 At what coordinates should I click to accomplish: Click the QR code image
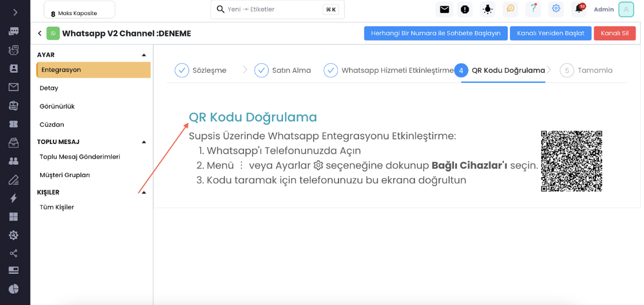(571, 161)
